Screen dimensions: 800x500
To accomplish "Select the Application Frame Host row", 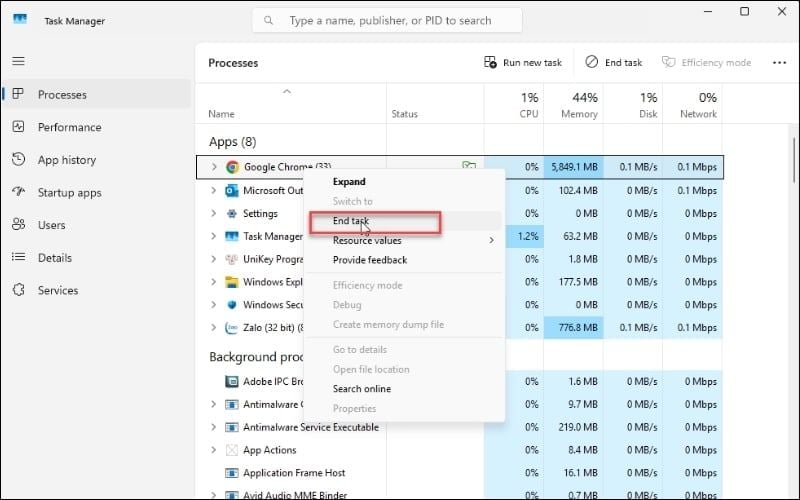I will (459, 473).
